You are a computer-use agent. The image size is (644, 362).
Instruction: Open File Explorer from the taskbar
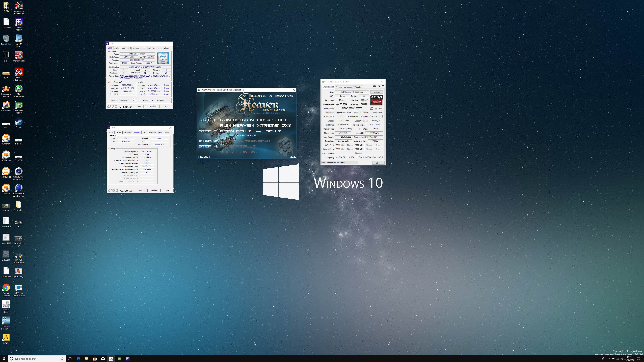[x=87, y=358]
